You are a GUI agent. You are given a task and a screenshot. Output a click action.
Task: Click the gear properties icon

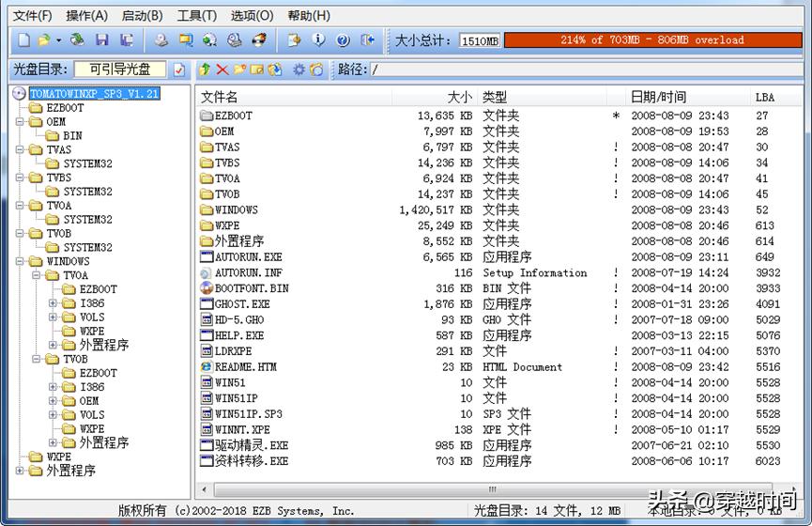click(299, 70)
